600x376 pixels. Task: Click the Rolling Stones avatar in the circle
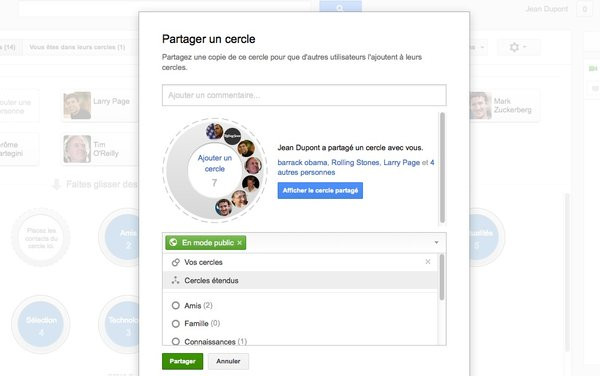pyautogui.click(x=232, y=136)
